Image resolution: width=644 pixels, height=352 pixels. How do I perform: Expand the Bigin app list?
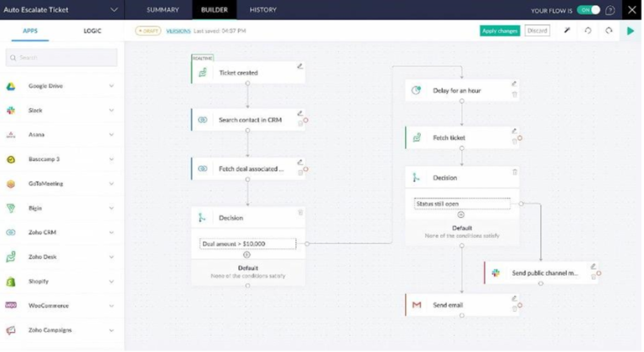pos(112,208)
